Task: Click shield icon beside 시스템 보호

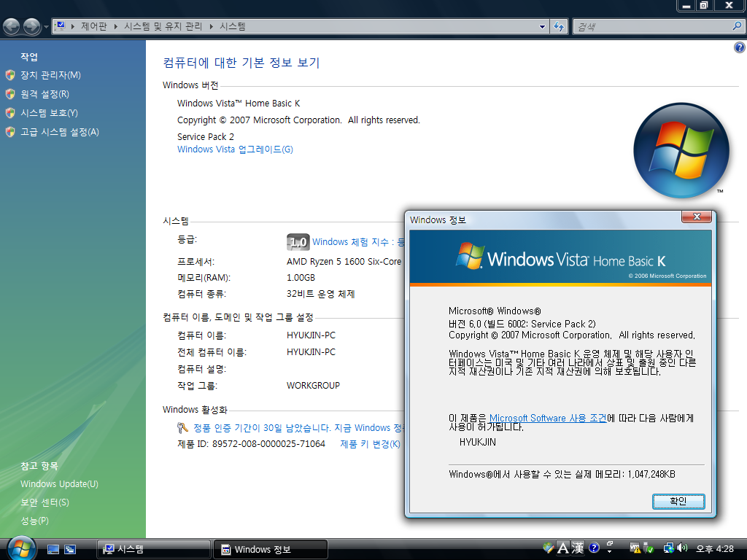Action: click(10, 113)
